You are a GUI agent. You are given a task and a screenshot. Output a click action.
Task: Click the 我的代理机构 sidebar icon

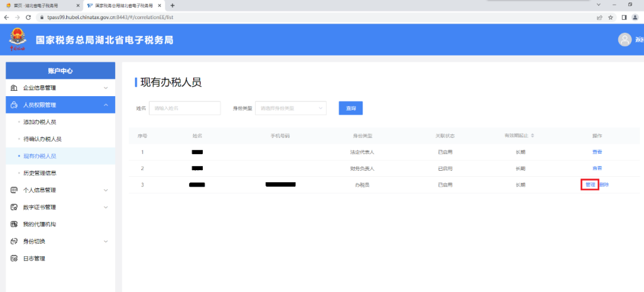click(x=14, y=225)
